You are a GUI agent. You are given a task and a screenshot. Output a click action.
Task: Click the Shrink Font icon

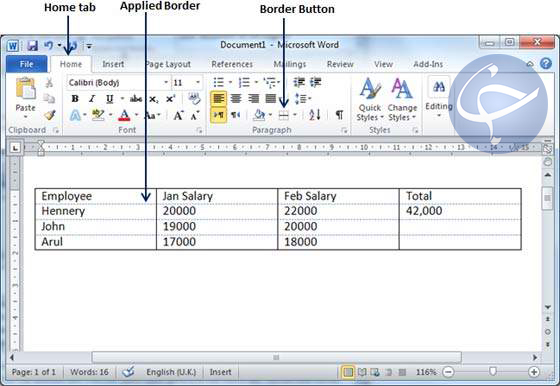[x=195, y=115]
